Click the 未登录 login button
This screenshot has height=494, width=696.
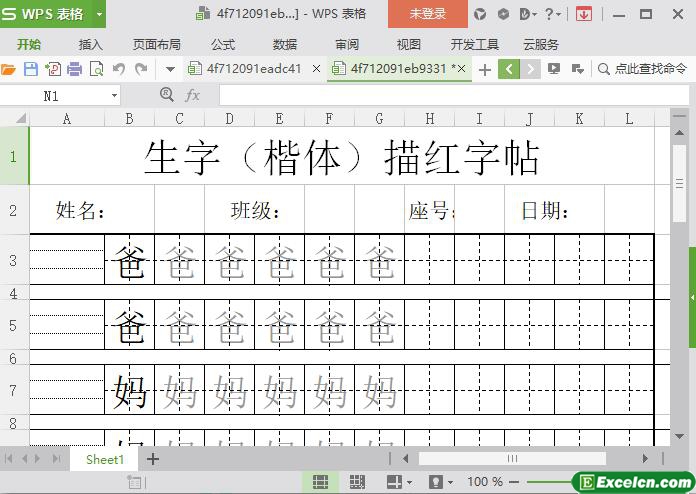click(427, 14)
